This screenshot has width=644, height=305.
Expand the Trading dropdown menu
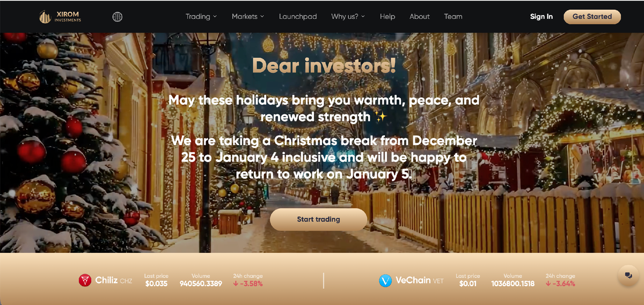coord(201,17)
